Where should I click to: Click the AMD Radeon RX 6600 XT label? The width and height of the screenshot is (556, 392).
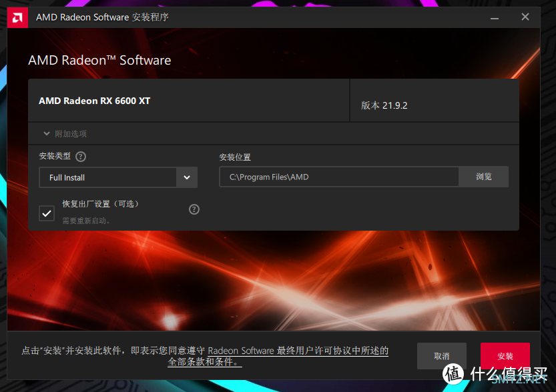click(94, 101)
